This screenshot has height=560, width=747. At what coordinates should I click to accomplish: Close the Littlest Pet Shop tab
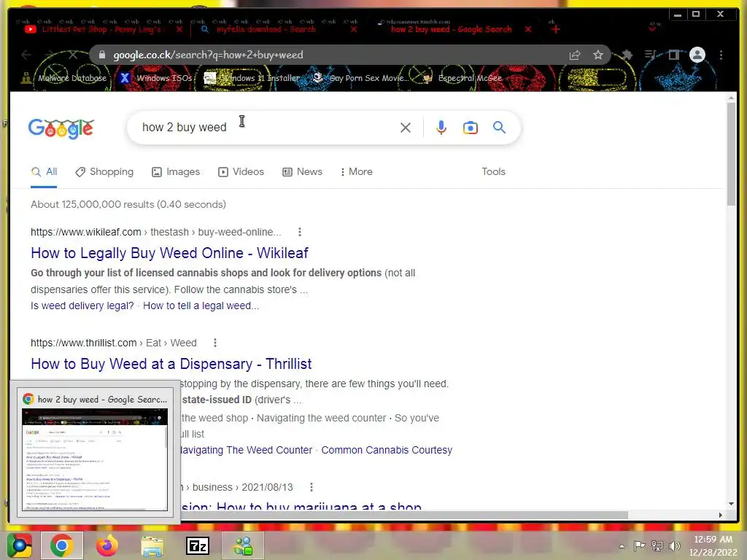coord(179,29)
